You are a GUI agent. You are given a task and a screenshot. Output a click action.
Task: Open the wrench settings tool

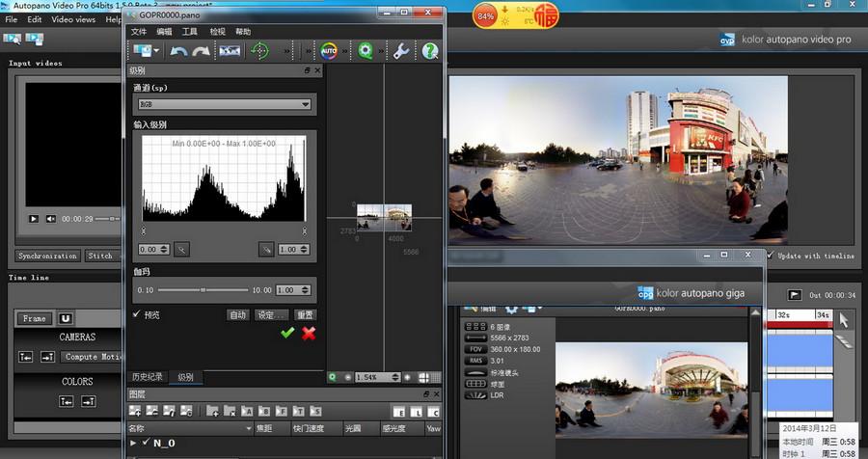point(401,51)
